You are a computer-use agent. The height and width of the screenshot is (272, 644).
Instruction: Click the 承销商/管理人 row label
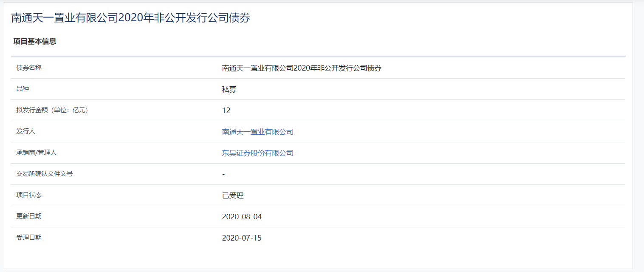pyautogui.click(x=36, y=153)
